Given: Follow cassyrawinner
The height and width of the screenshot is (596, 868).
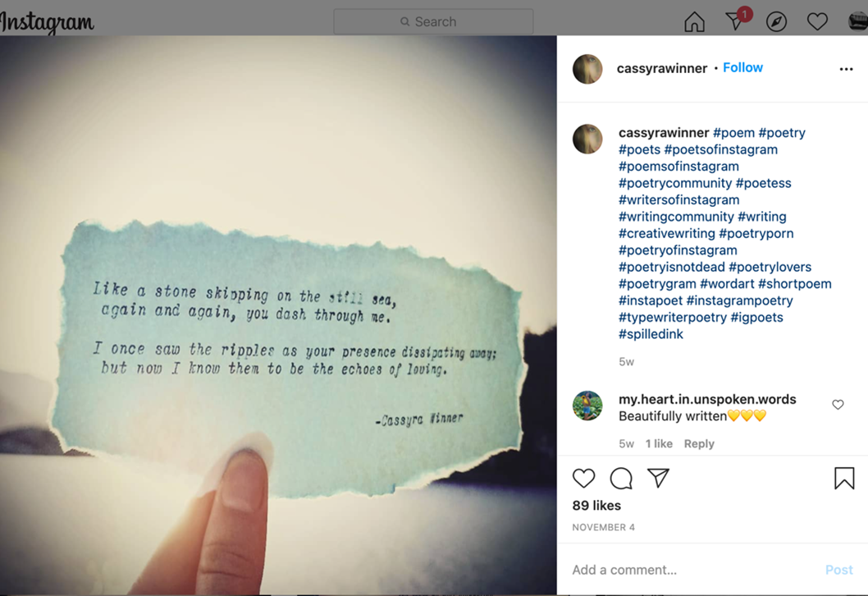Looking at the screenshot, I should (742, 67).
